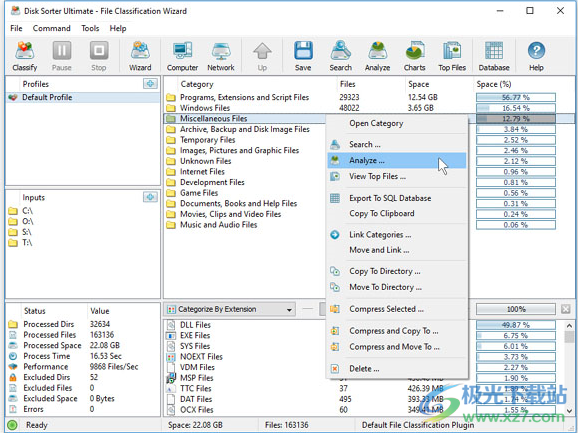Open the Database toolbar icon

494,56
